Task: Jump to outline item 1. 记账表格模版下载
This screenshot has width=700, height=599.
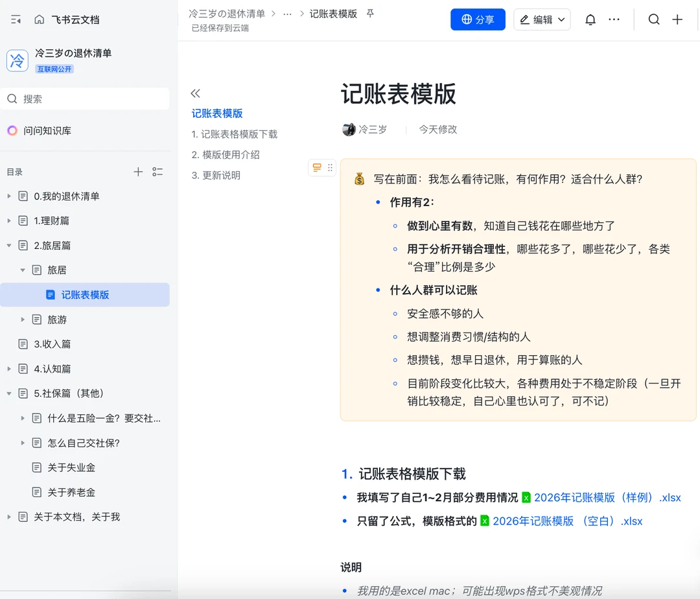Action: [235, 134]
